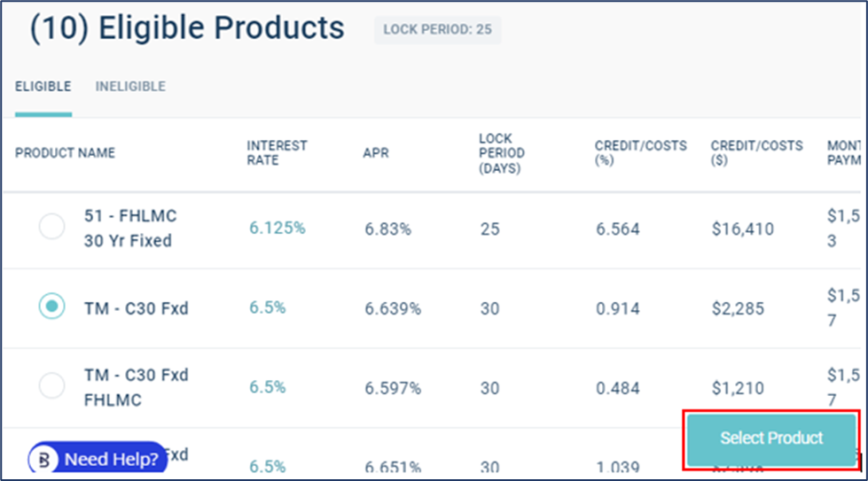Click the 25 lock period cell

click(490, 229)
